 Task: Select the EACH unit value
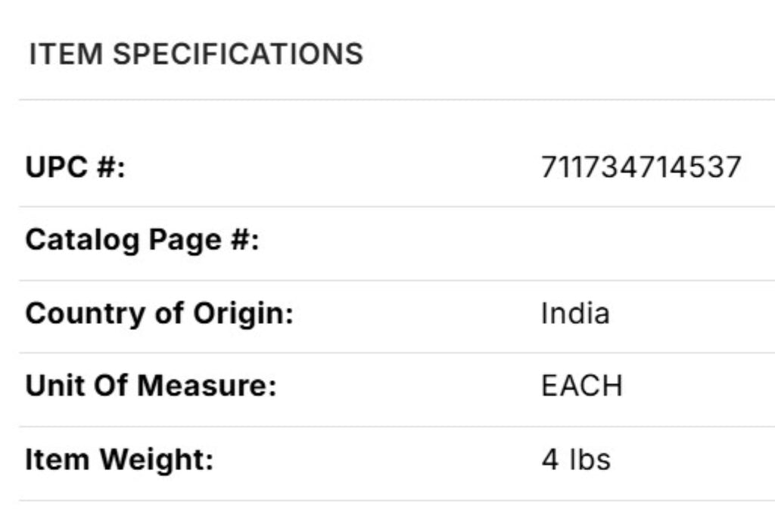click(581, 386)
